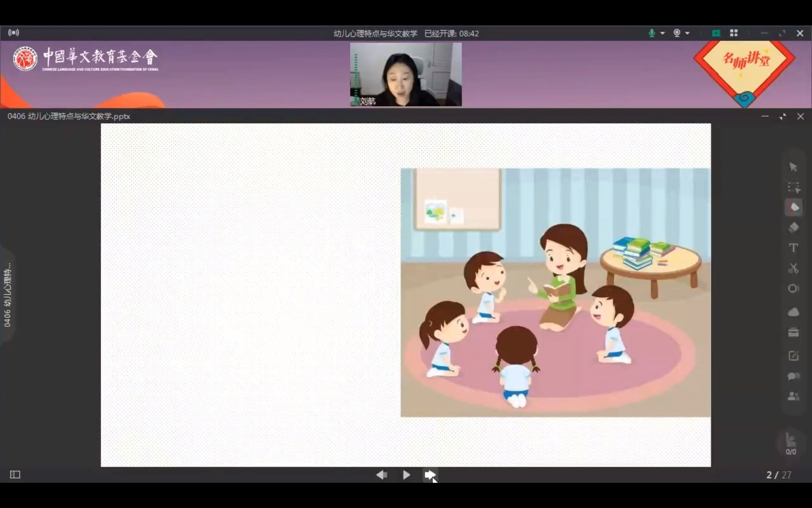
Task: Open the apps grid menu
Action: [734, 33]
